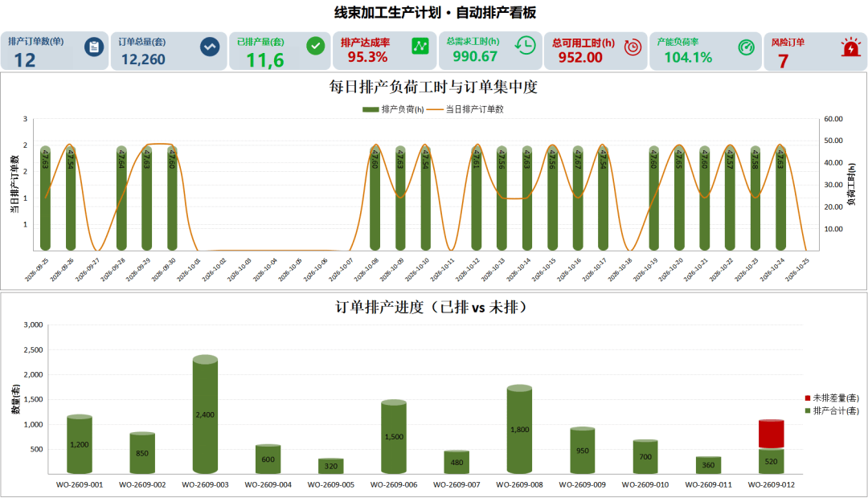Click the WO-2609-009 bar showing 950

(x=583, y=451)
